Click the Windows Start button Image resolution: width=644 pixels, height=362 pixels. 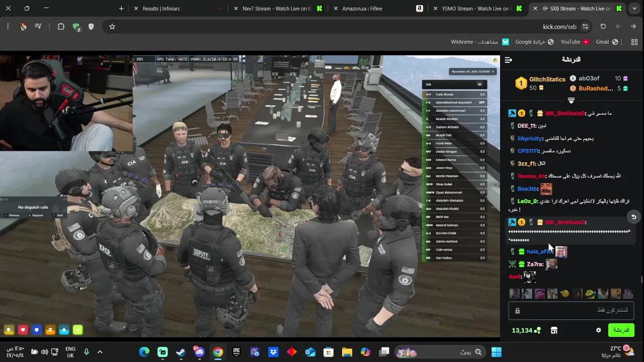click(497, 352)
